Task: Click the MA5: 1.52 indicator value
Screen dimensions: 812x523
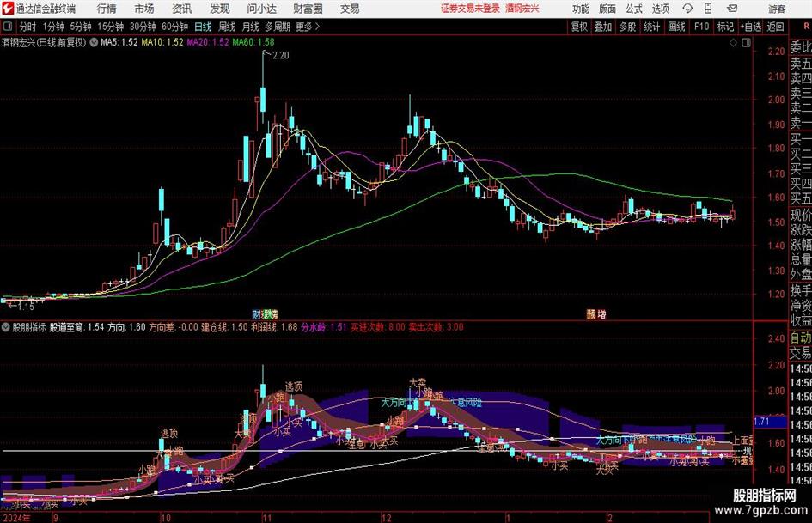Action: click(119, 42)
